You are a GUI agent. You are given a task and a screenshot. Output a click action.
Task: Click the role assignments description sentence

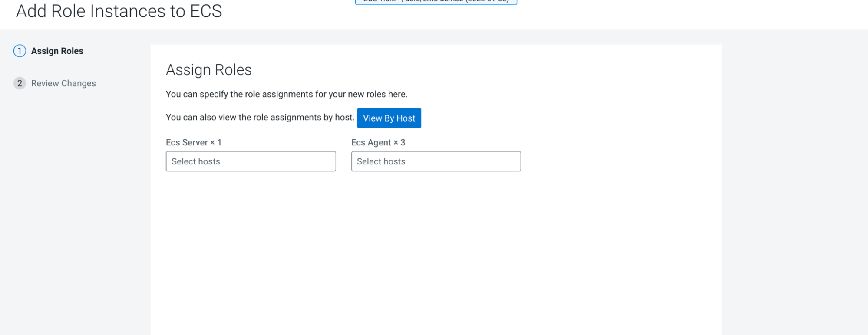[286, 94]
